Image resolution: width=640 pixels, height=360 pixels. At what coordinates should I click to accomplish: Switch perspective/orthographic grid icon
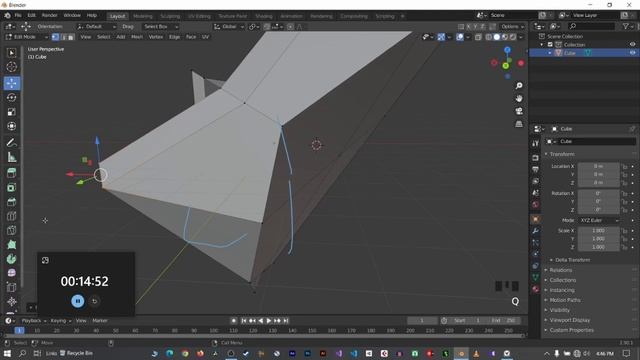[x=519, y=124]
